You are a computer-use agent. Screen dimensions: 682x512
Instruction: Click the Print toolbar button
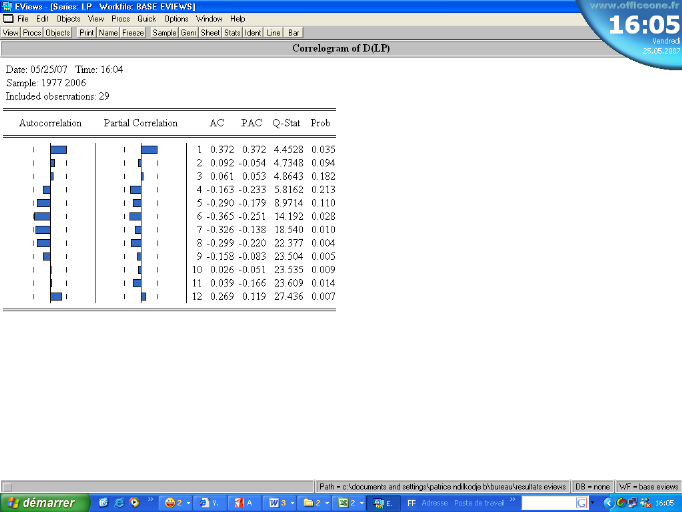(x=87, y=33)
